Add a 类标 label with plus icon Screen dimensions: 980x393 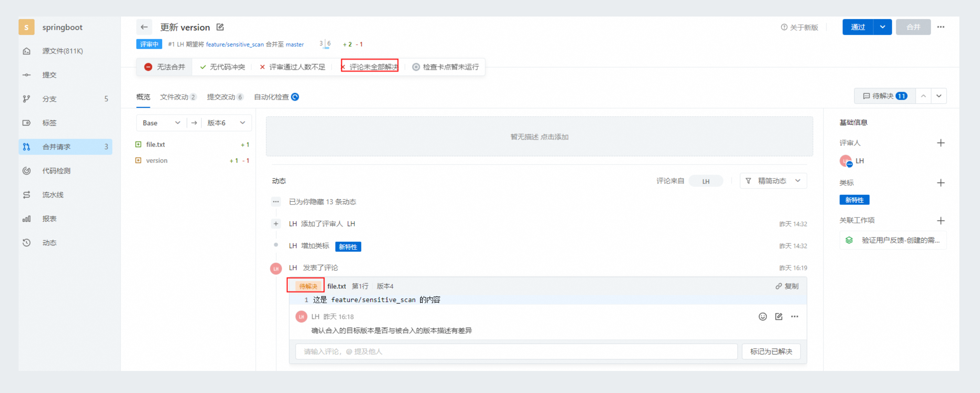tap(940, 183)
